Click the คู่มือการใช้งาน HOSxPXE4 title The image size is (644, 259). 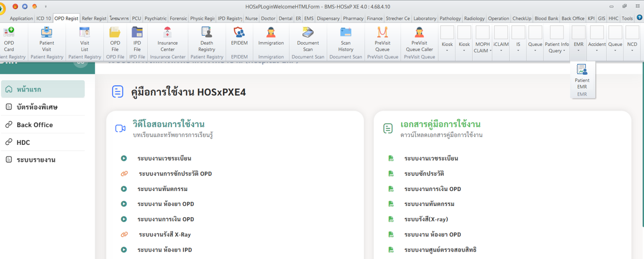(x=188, y=92)
